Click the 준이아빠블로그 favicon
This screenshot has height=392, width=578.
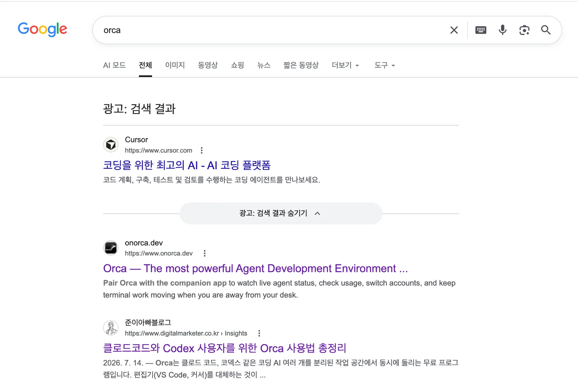click(x=111, y=328)
